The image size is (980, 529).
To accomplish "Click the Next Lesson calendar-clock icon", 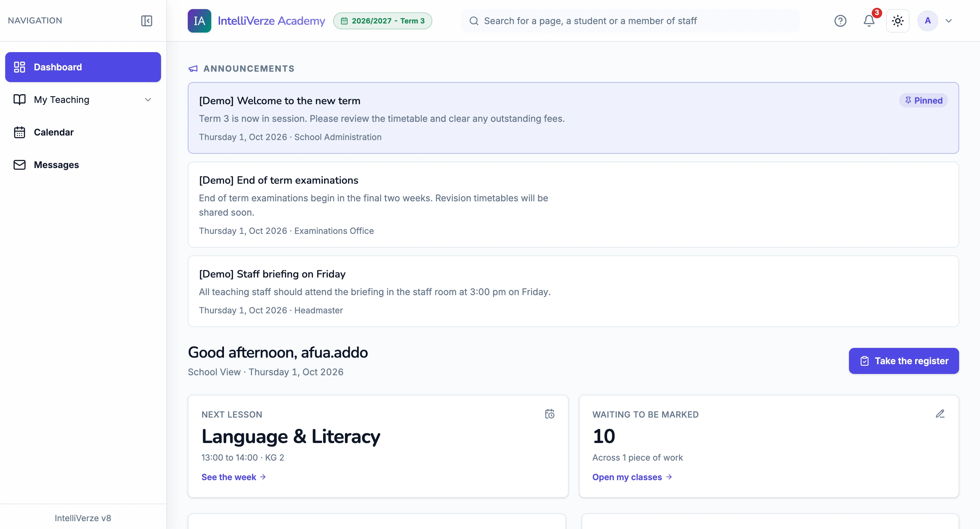I will (549, 413).
